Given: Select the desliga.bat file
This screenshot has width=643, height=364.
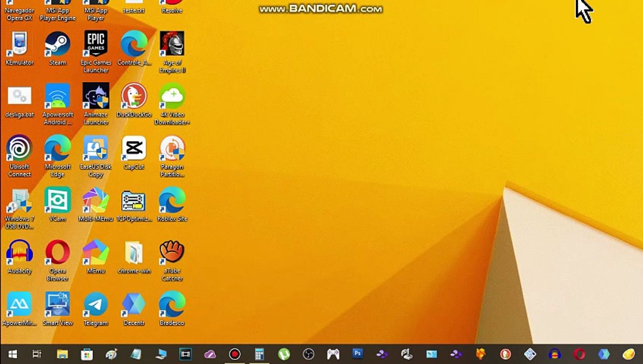Looking at the screenshot, I should click(x=19, y=101).
